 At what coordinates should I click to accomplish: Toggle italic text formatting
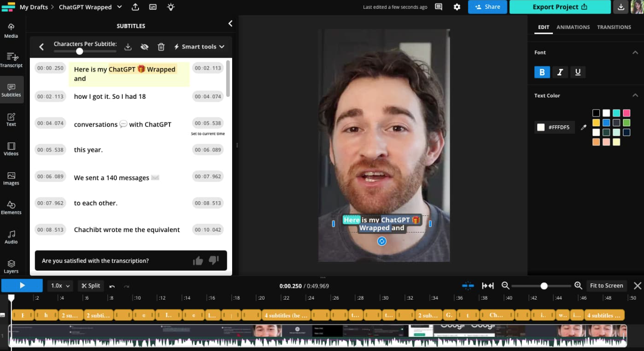[x=560, y=72]
